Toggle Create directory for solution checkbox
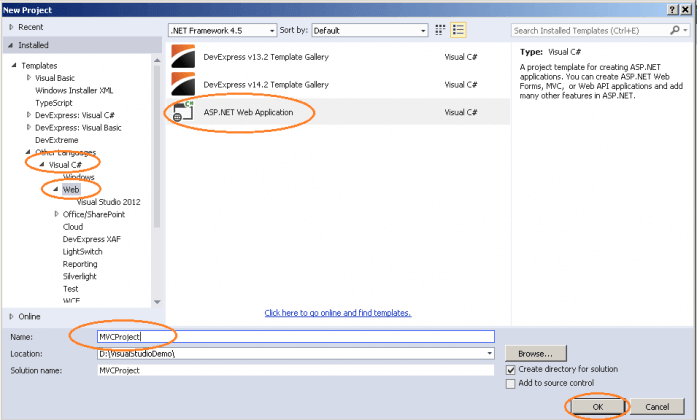The height and width of the screenshot is (420, 697). (x=512, y=369)
